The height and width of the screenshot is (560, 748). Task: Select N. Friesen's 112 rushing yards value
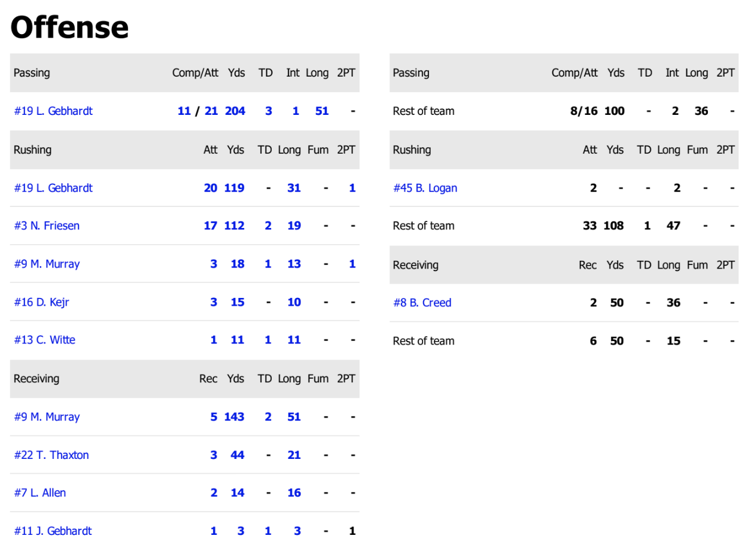point(235,226)
